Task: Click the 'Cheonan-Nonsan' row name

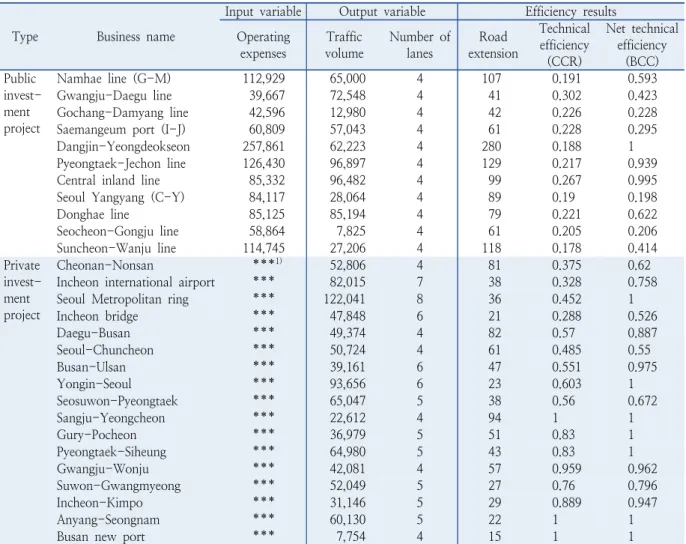Action: click(105, 266)
